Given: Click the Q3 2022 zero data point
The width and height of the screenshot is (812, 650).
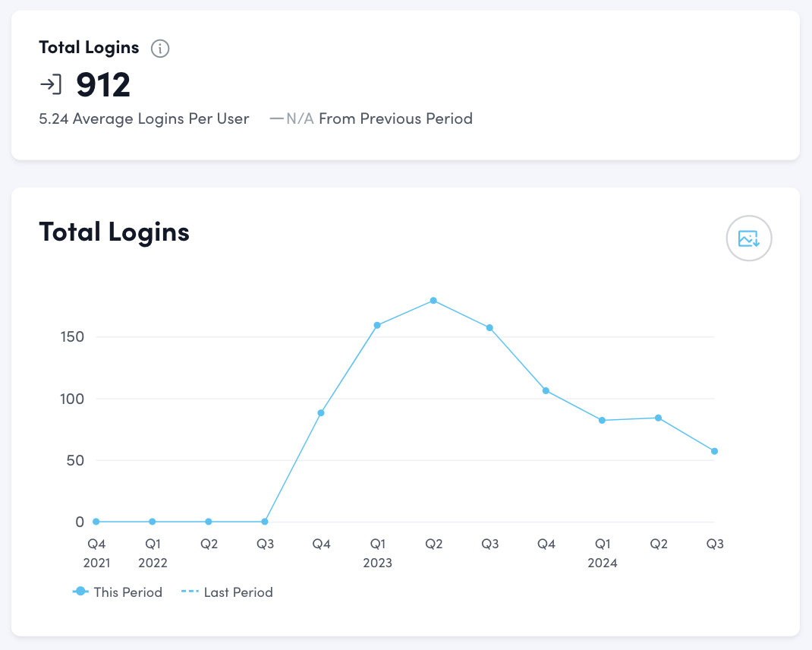Looking at the screenshot, I should (x=265, y=522).
